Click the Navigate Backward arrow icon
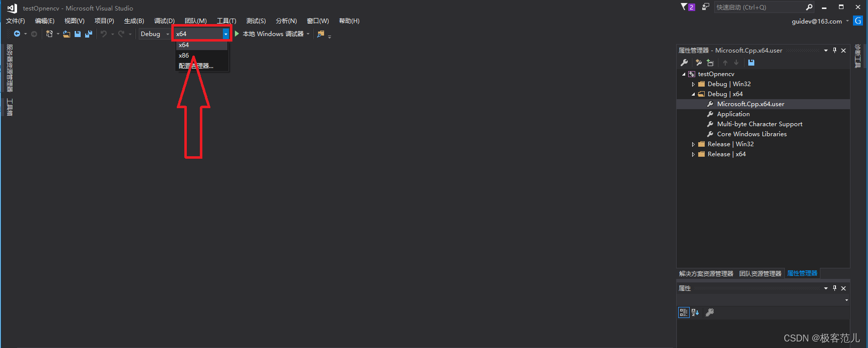This screenshot has width=868, height=348. (17, 34)
